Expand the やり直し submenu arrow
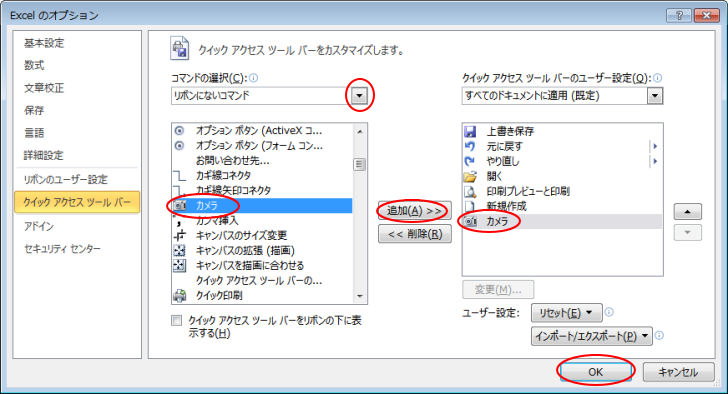Image resolution: width=728 pixels, height=394 pixels. pyautogui.click(x=655, y=161)
